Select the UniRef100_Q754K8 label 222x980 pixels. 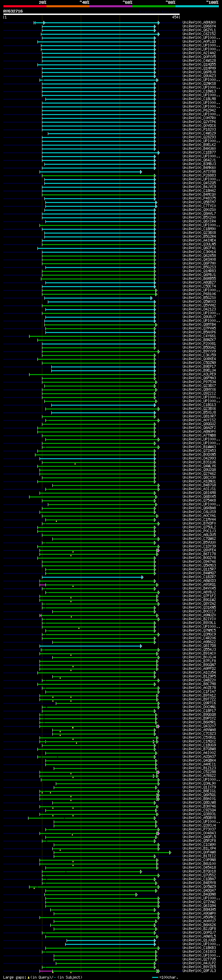(199, 501)
